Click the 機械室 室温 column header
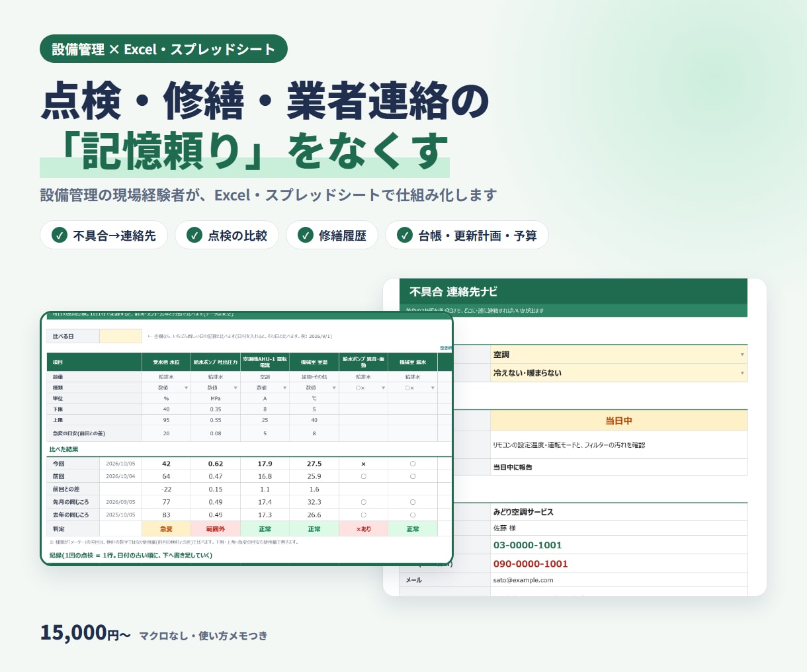807x672 pixels. [x=314, y=362]
